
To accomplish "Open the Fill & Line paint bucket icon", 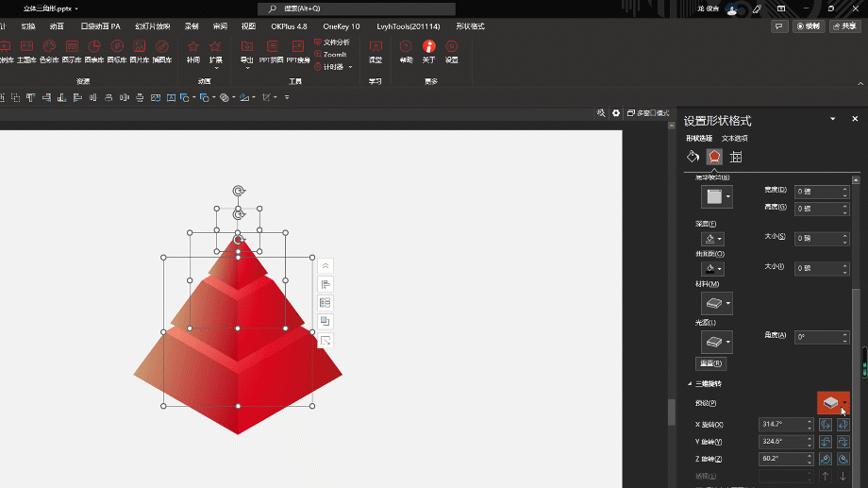I will (x=693, y=157).
